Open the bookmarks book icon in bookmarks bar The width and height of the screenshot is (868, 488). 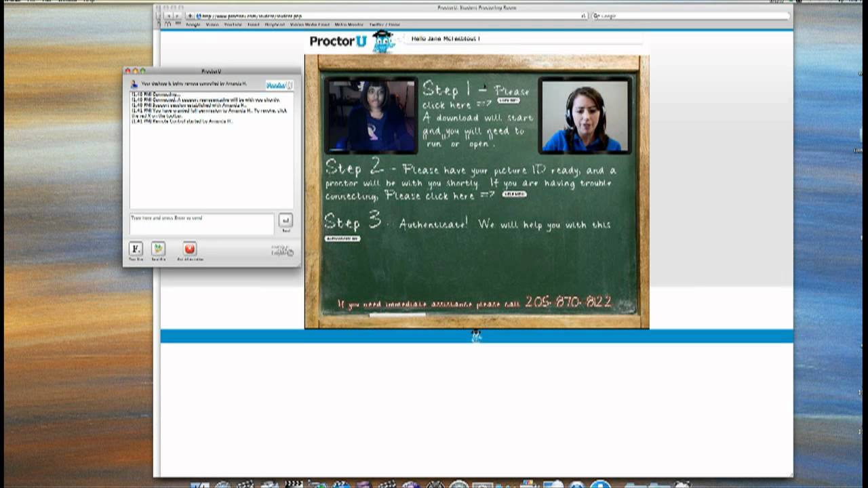[167, 24]
